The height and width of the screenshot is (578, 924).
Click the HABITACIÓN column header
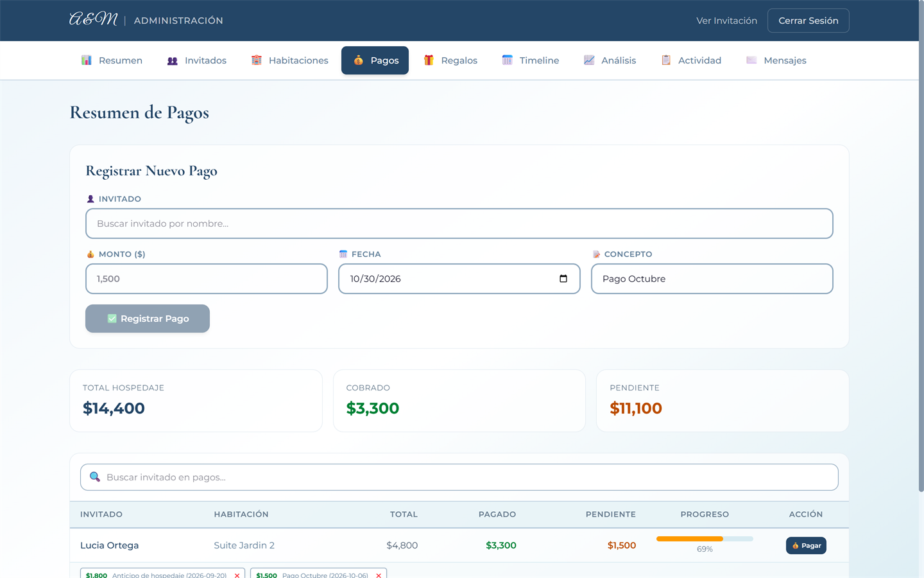[241, 514]
